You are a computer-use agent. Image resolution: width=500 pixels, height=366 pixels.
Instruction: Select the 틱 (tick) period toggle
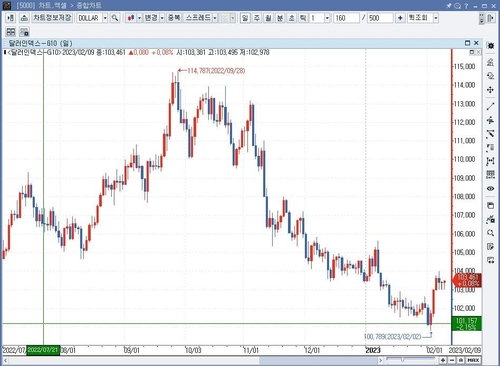click(x=303, y=18)
